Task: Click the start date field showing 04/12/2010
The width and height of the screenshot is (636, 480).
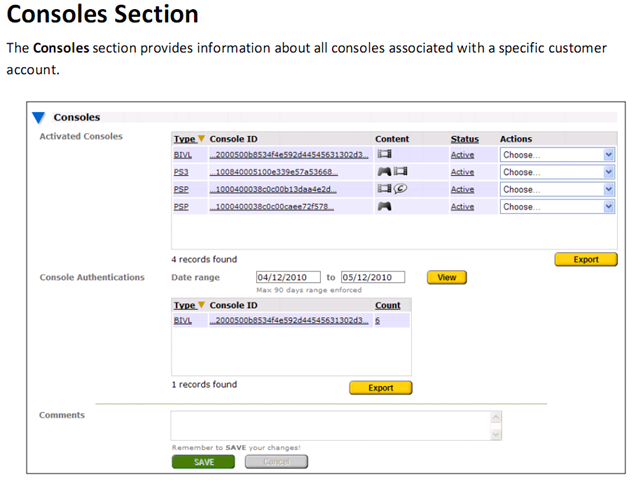Action: [288, 277]
